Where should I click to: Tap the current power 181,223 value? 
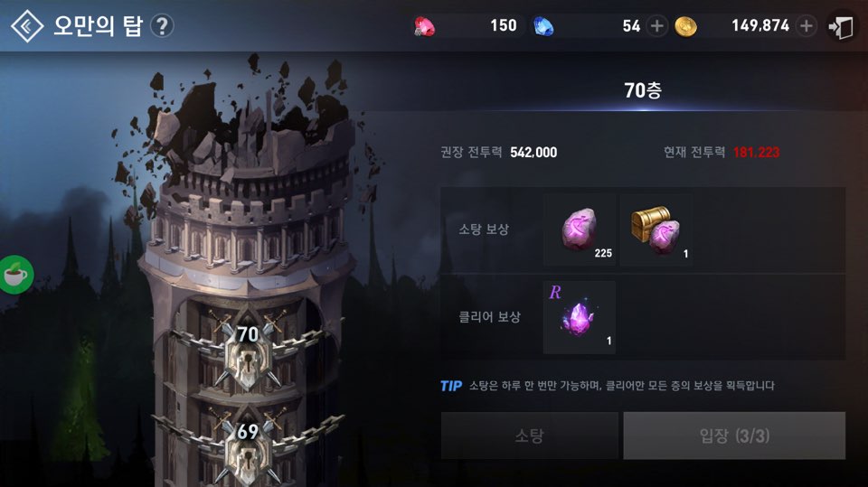click(756, 152)
